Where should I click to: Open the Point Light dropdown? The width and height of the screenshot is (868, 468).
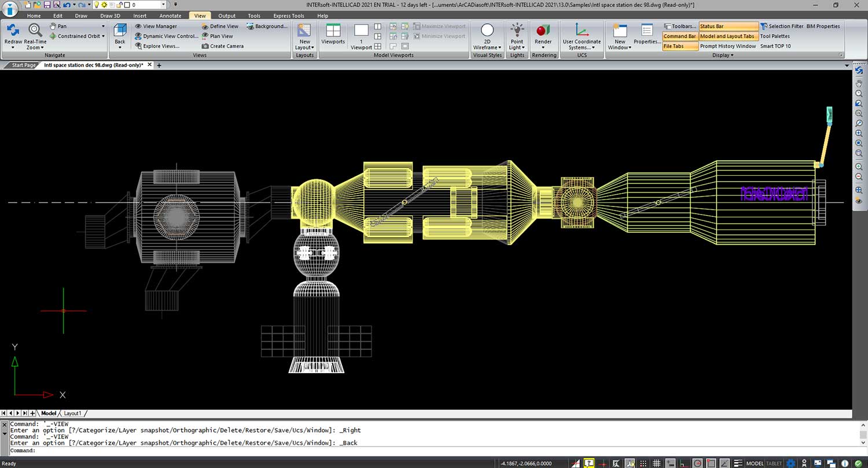point(517,47)
